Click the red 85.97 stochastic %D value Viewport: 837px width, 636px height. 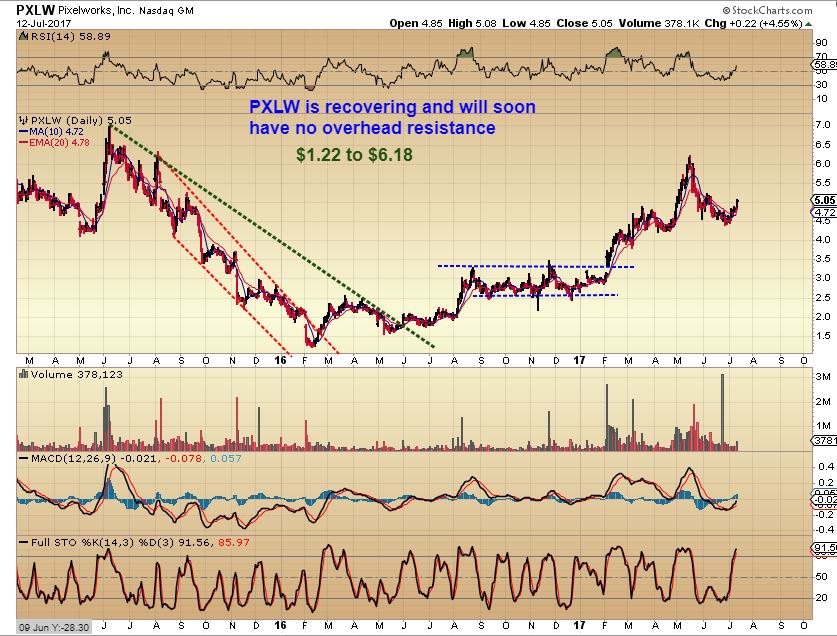pos(233,542)
